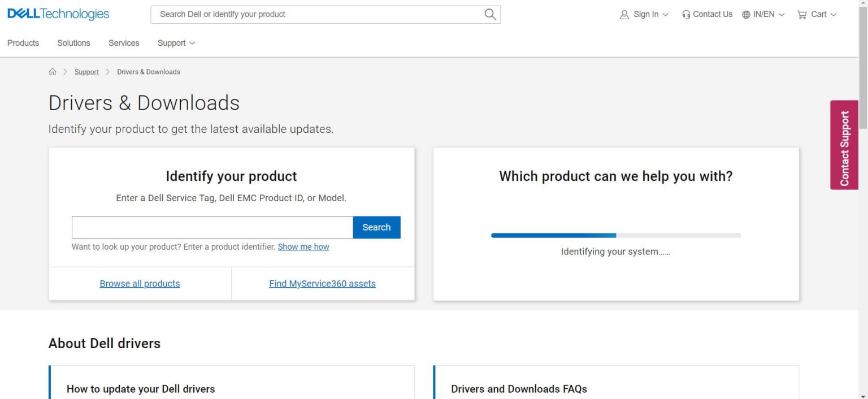Click the system identification progress bar
The image size is (868, 399).
point(615,235)
